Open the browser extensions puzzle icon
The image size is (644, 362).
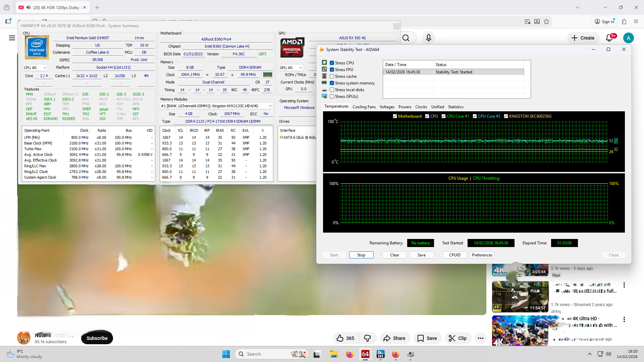(x=624, y=21)
